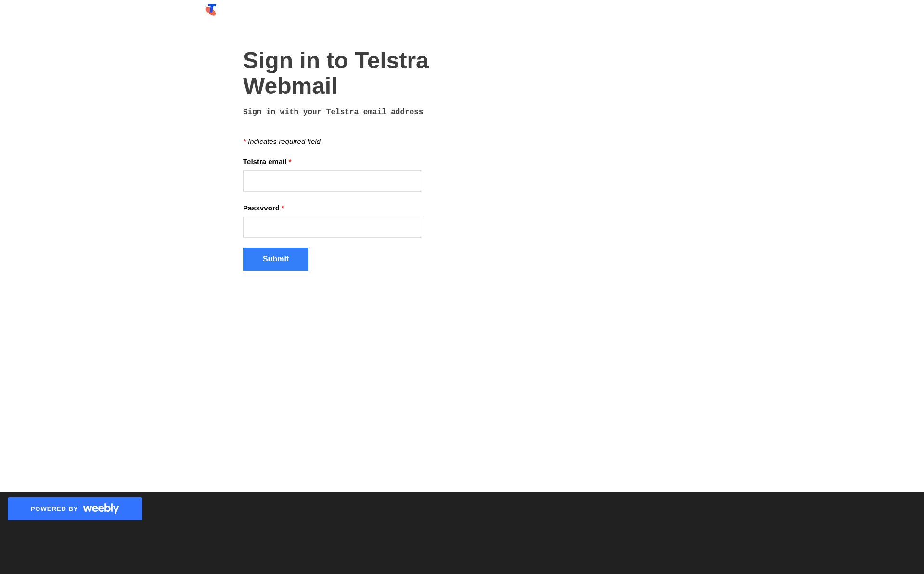Image resolution: width=924 pixels, height=574 pixels.
Task: Select the "Sign in to Telstra" heading line
Action: click(x=335, y=61)
